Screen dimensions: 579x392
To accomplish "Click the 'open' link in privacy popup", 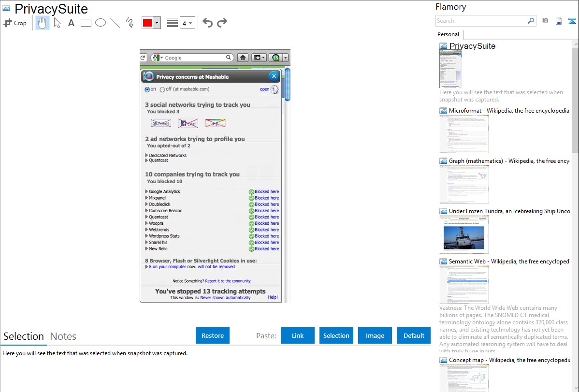I will tap(264, 89).
